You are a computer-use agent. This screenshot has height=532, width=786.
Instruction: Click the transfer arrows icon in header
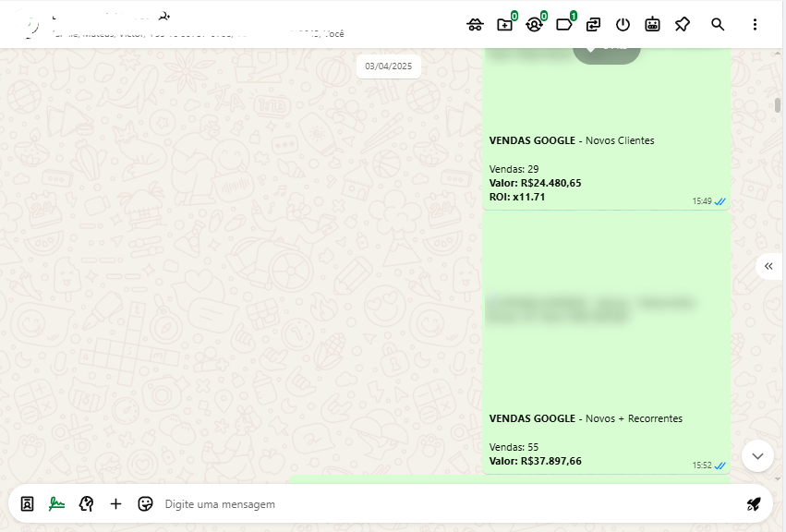[x=593, y=25]
